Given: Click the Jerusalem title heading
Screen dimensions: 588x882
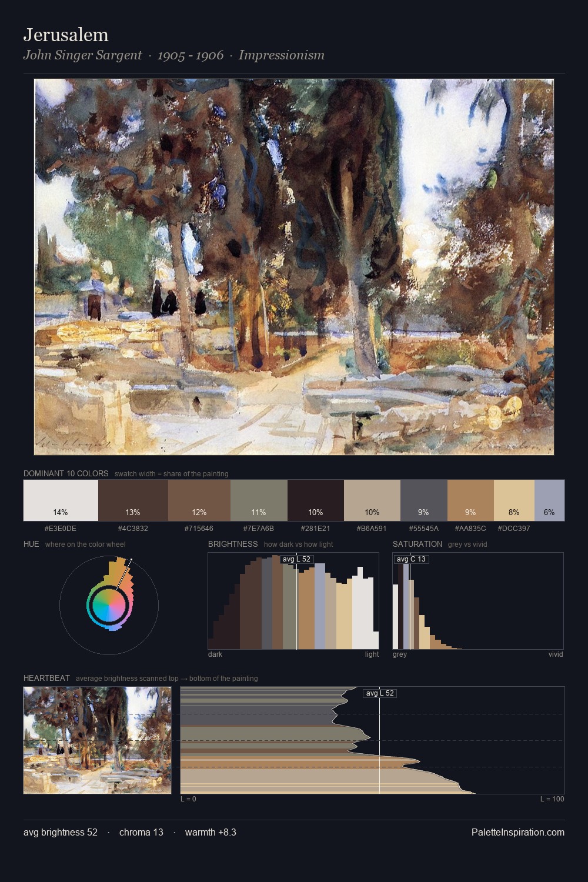Looking at the screenshot, I should (x=66, y=35).
